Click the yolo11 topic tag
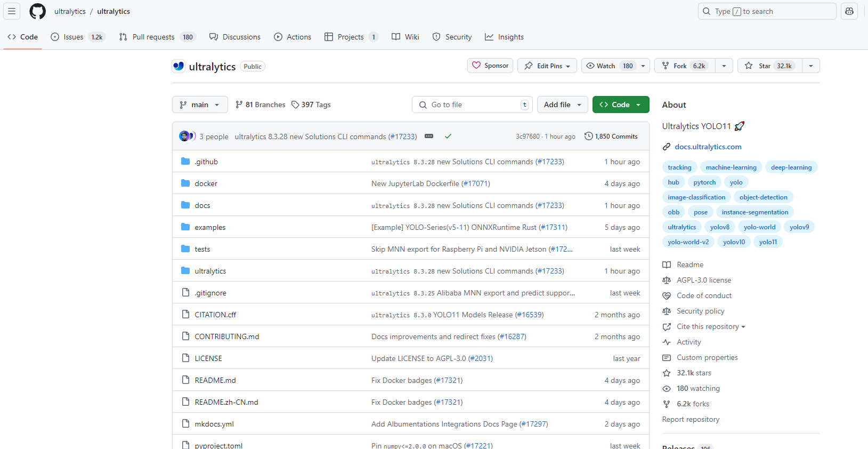Viewport: 868px width, 449px height. coord(768,242)
